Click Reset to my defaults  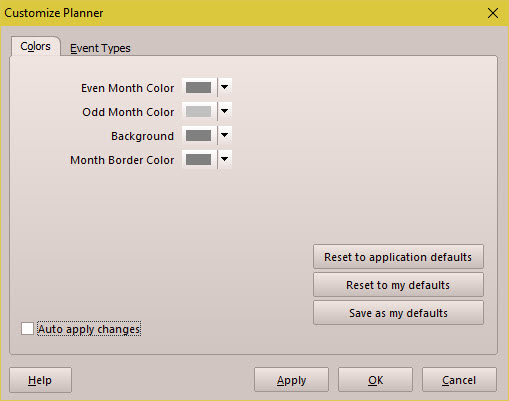398,285
